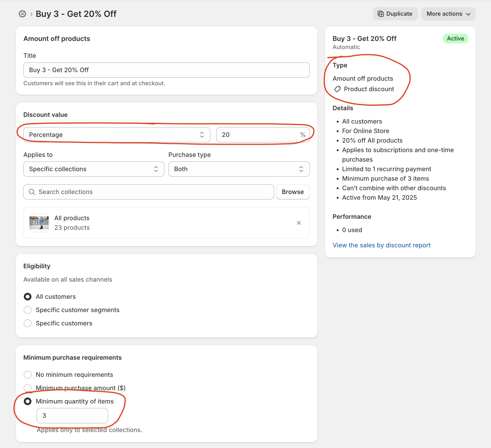Viewport: 491px width, 448px height.
Task: Click the Duplicate button
Action: [395, 14]
